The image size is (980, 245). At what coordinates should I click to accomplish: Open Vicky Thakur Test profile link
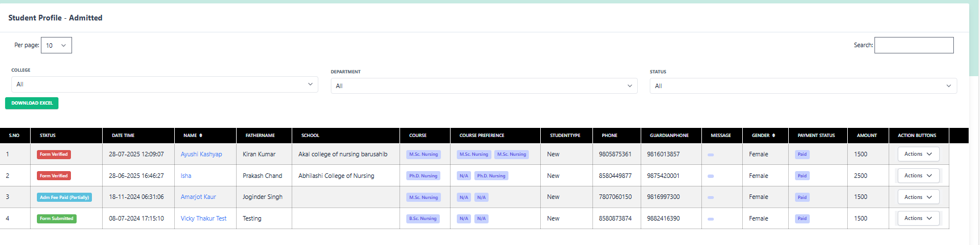point(203,219)
